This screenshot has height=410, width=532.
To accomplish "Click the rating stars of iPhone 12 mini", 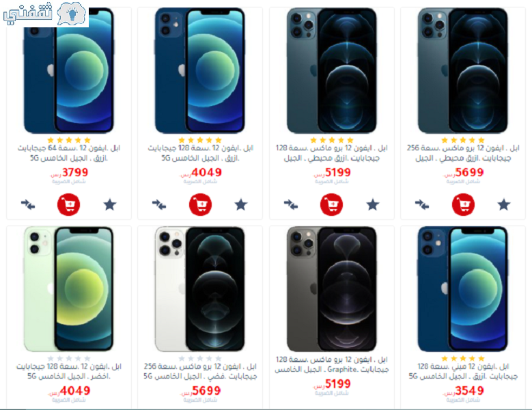I will click(x=463, y=359).
